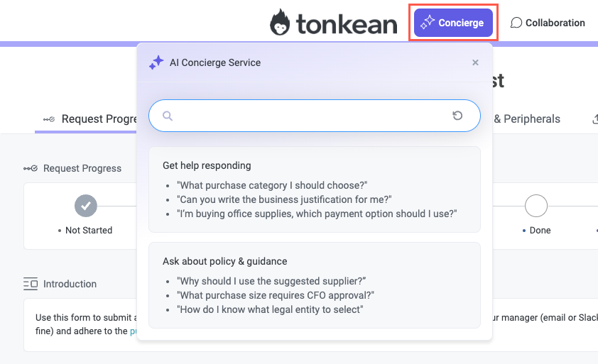Click the Collaboration chat bubble icon
This screenshot has width=598, height=364.
click(x=516, y=23)
